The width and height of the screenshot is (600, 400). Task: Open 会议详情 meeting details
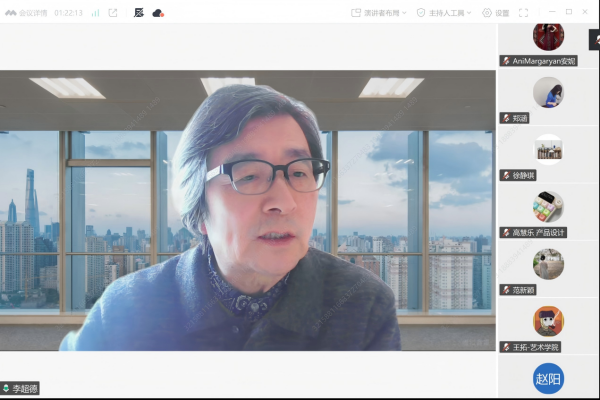(x=32, y=13)
